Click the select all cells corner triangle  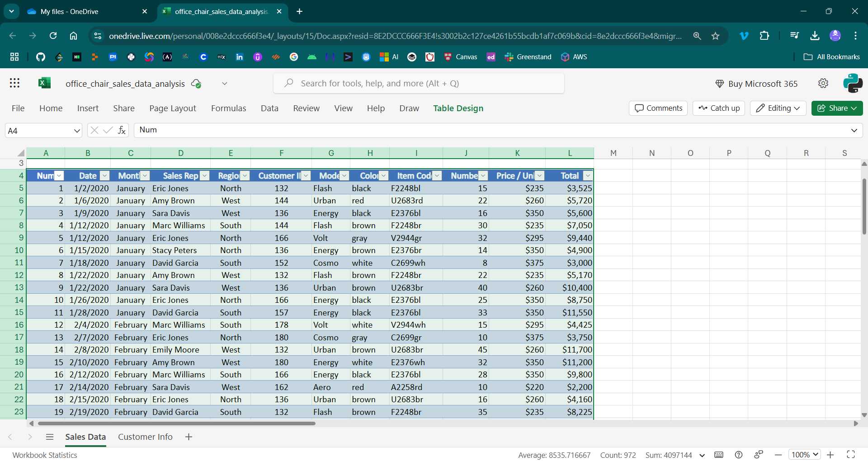pyautogui.click(x=21, y=153)
